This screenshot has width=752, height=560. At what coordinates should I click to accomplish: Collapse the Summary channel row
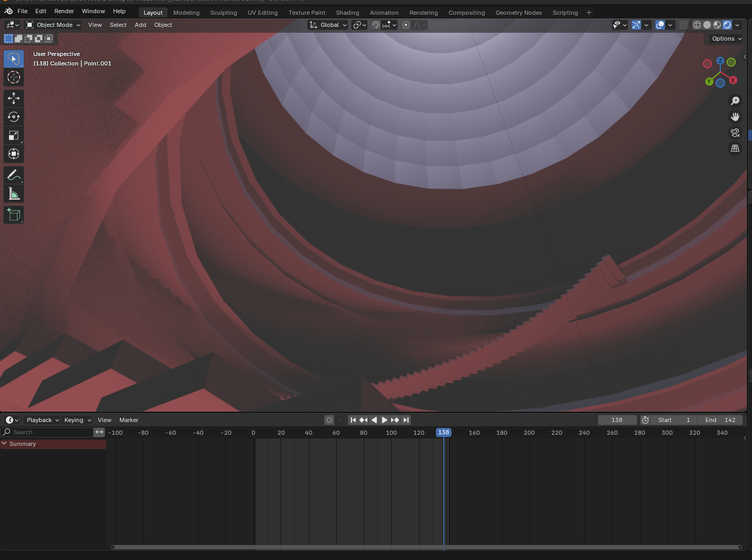5,444
